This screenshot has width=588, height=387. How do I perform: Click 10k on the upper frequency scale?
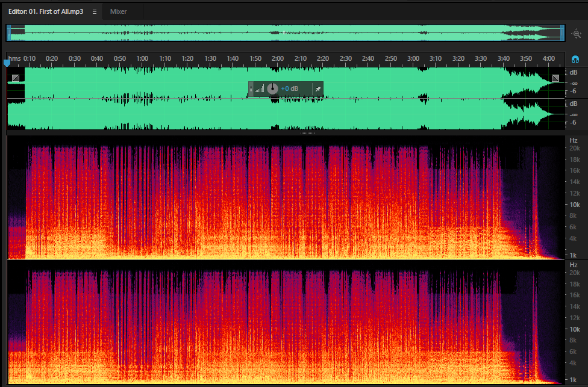[575, 205]
